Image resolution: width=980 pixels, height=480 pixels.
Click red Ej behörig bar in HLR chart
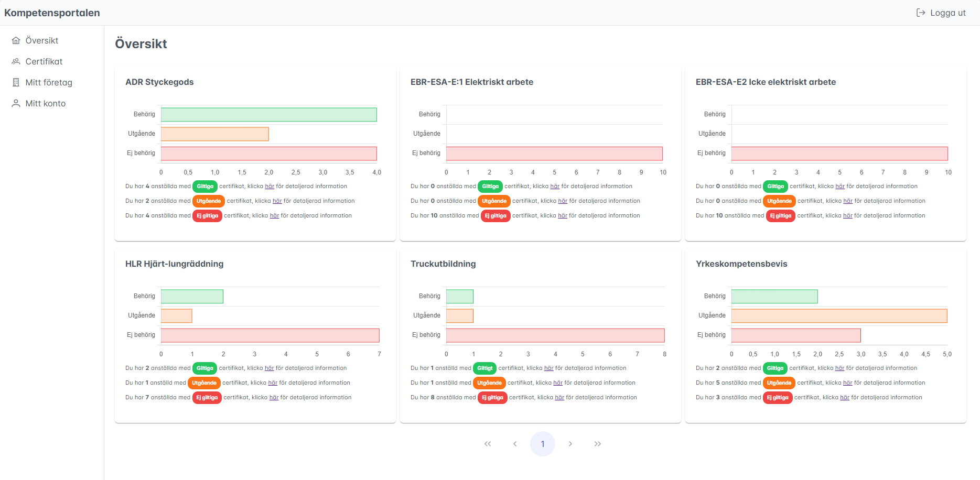point(270,335)
